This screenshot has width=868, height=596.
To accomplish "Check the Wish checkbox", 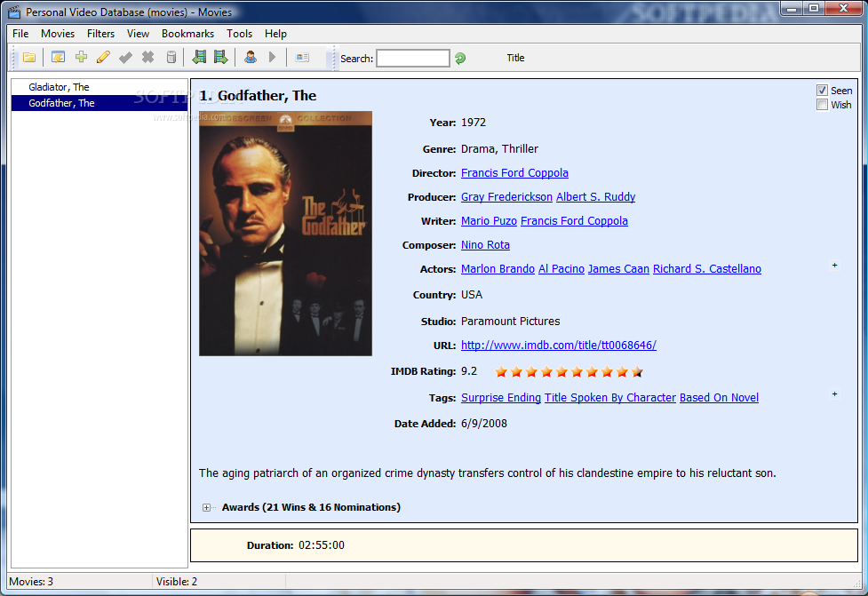I will (x=822, y=105).
